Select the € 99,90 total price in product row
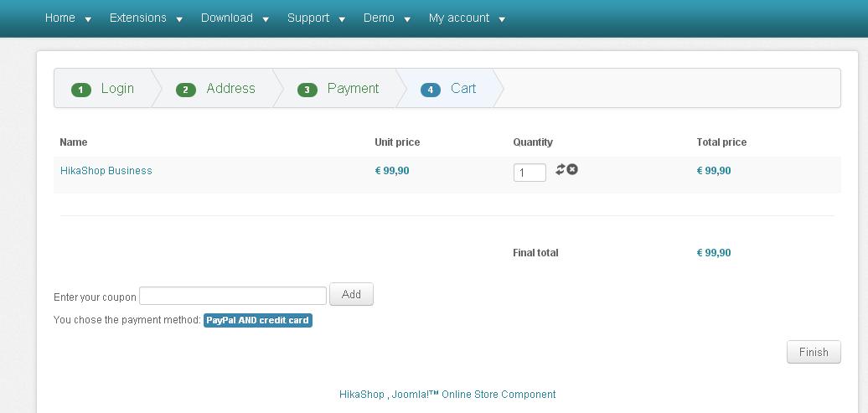 pos(714,171)
